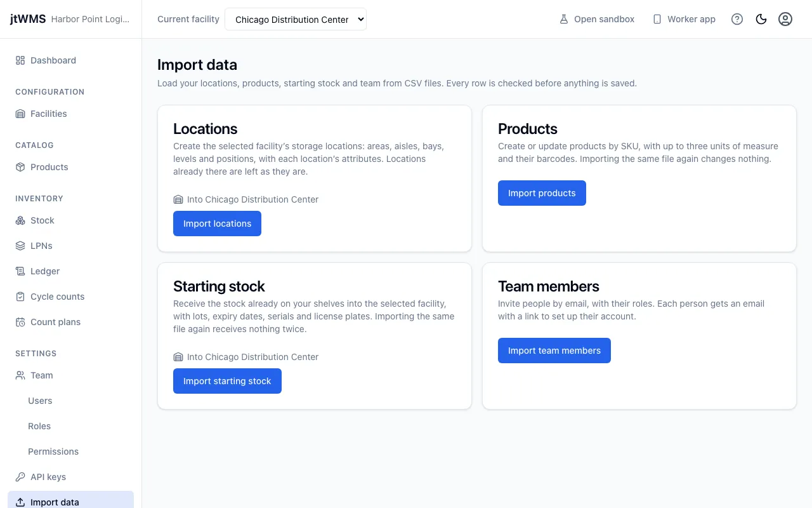Click the Import data page title

click(x=197, y=65)
